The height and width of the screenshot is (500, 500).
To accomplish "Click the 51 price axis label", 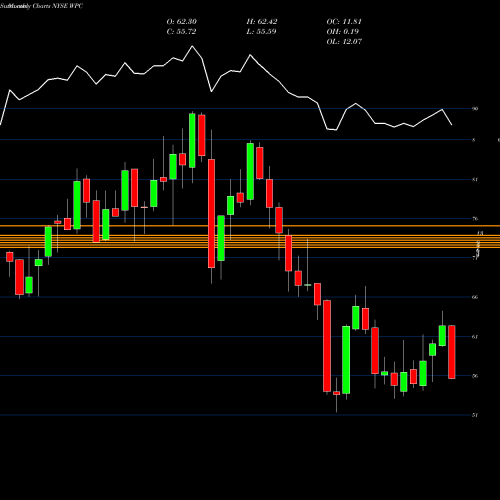I will [x=475, y=415].
